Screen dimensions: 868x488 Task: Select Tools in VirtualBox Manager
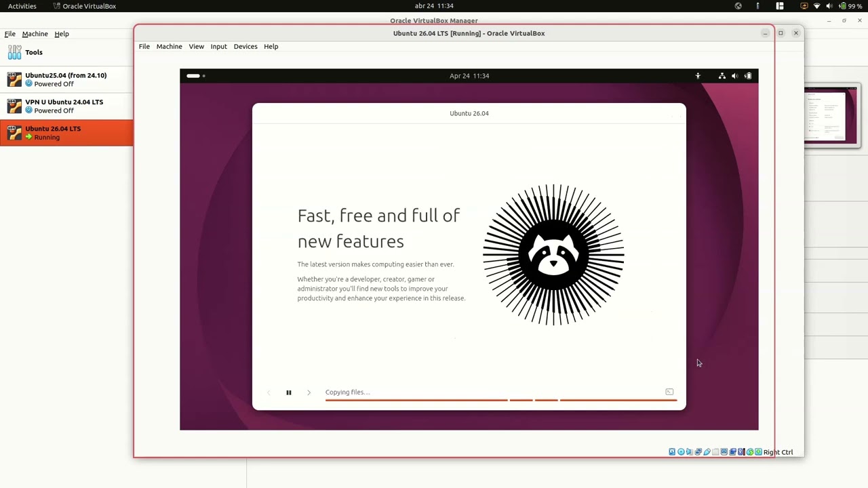pos(66,52)
